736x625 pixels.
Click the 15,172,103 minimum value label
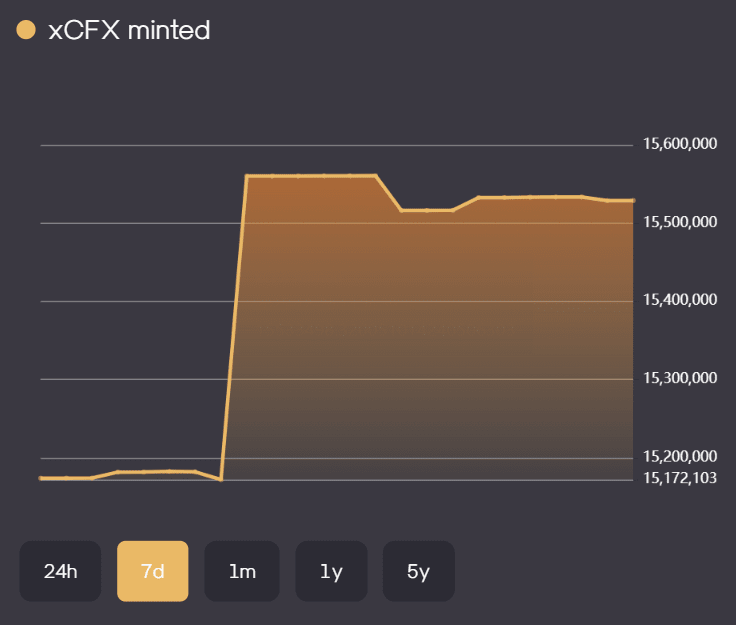click(680, 478)
